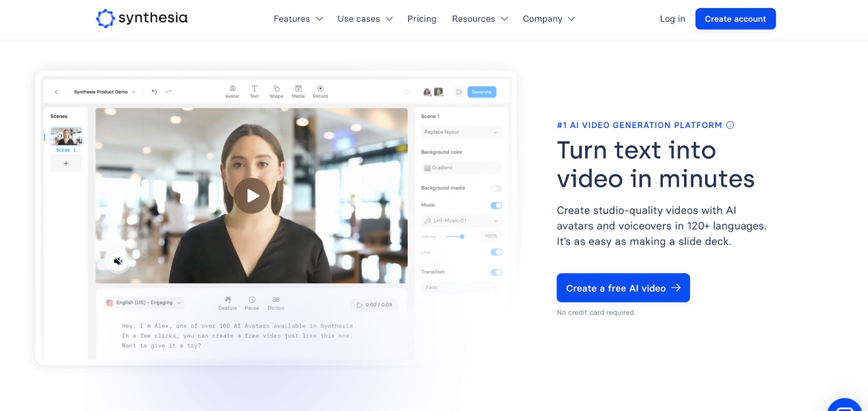Click Create a free AI video button

pyautogui.click(x=623, y=288)
